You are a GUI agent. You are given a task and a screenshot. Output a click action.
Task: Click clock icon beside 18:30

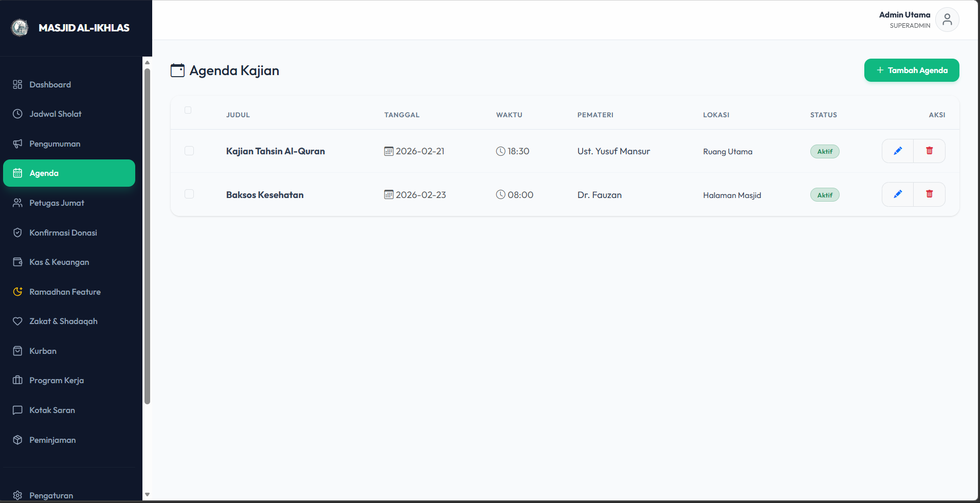501,151
